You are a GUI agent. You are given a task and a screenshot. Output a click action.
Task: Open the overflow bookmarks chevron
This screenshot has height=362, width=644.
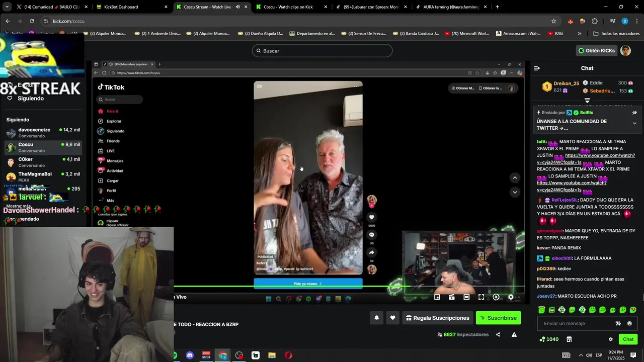click(x=579, y=34)
